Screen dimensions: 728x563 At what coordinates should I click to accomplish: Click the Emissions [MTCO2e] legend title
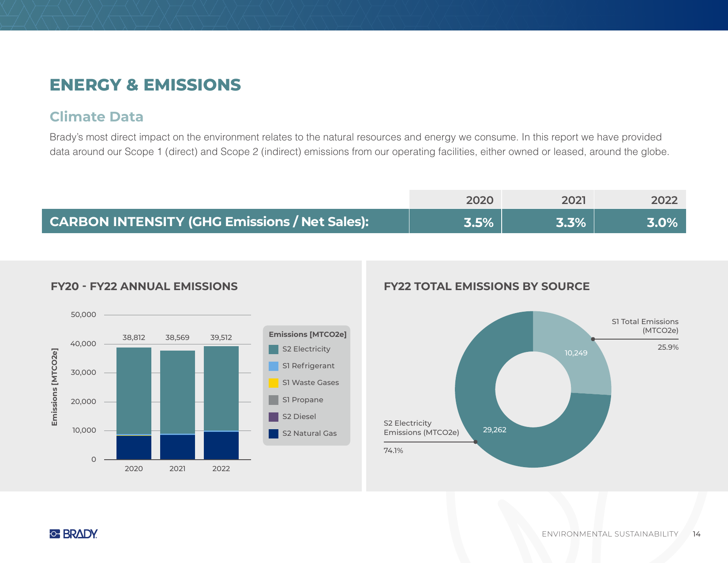coord(308,334)
